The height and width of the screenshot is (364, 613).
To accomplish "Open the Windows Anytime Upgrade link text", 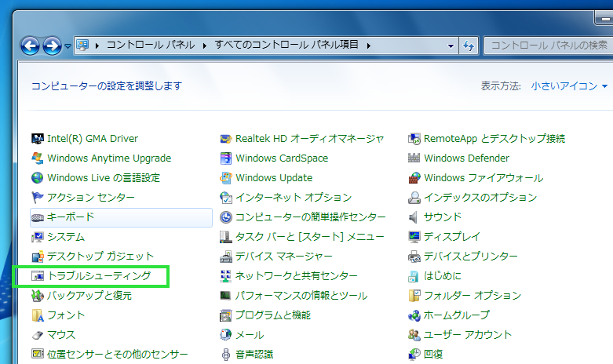I will click(109, 158).
